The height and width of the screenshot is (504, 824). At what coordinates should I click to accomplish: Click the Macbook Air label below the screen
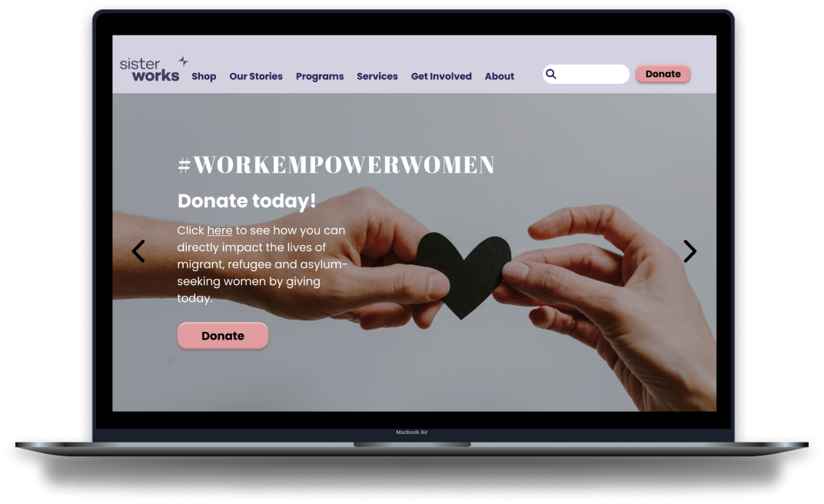point(412,433)
